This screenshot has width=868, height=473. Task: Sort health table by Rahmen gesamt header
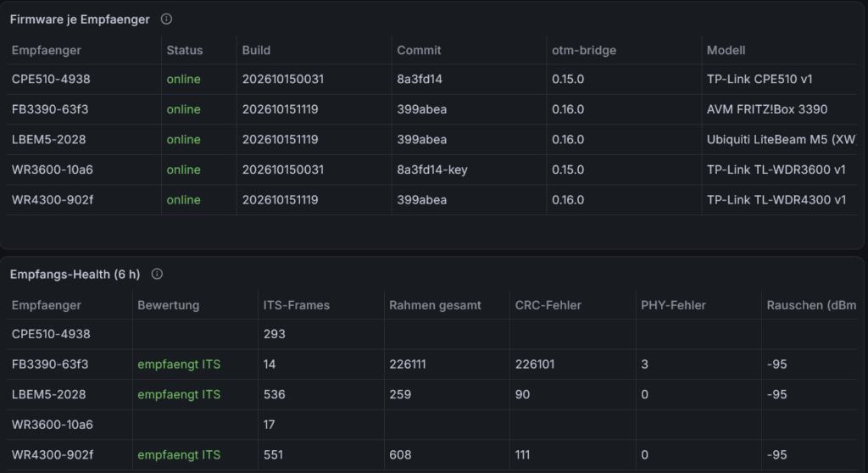[435, 305]
